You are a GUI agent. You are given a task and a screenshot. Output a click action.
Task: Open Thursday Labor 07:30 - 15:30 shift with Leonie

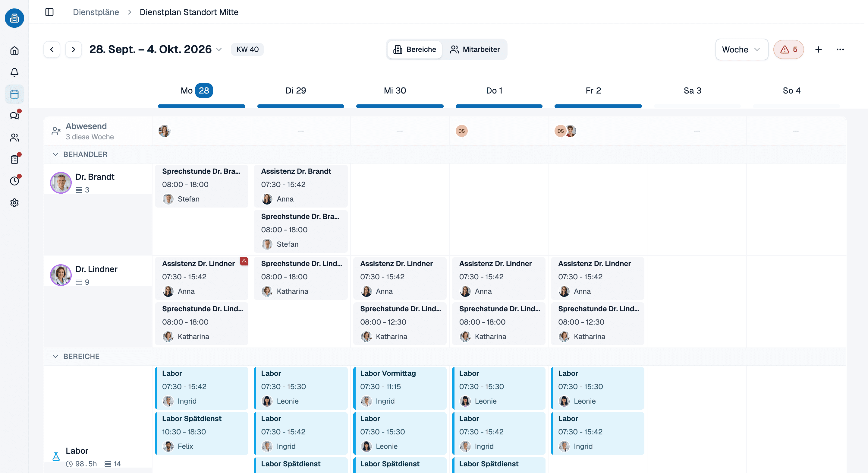498,388
